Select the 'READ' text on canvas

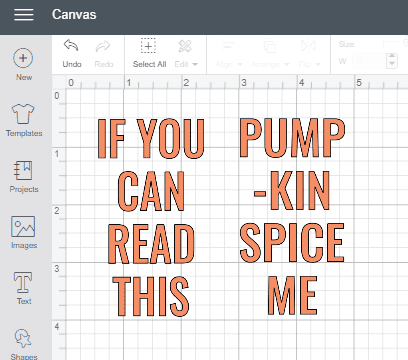[x=151, y=244]
